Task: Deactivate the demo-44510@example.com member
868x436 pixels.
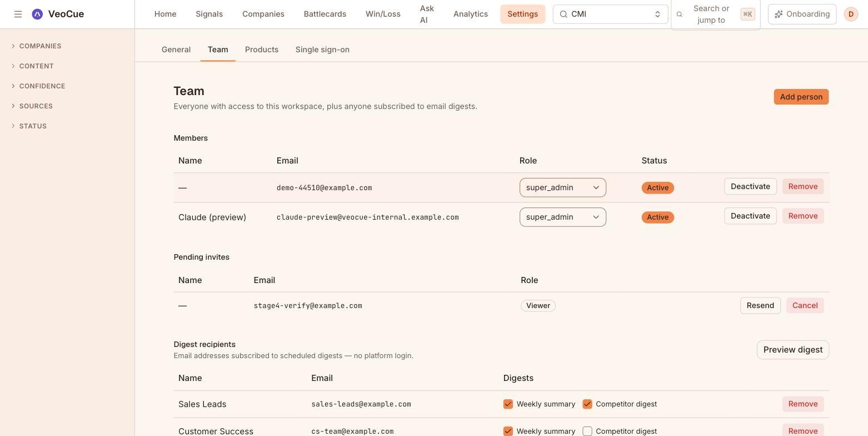Action: click(x=750, y=186)
